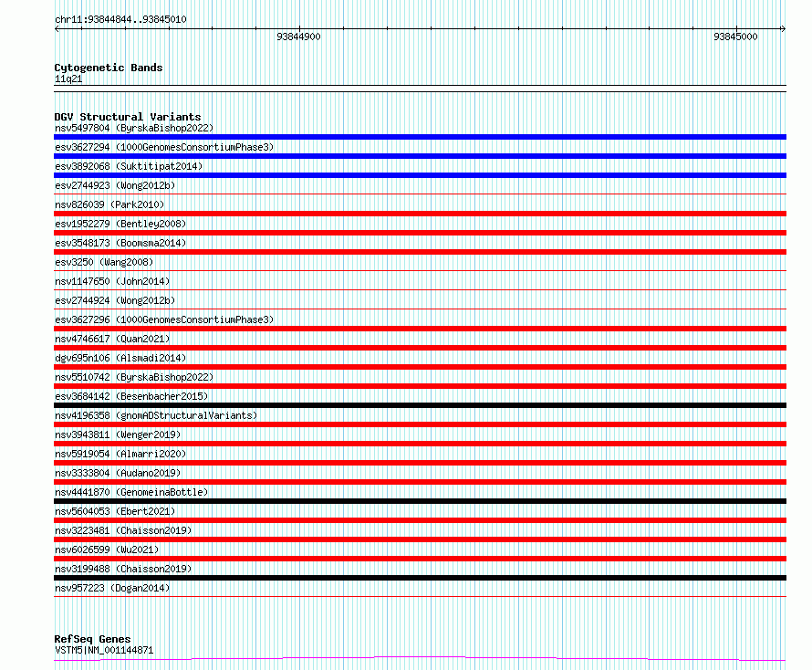812x670 pixels.
Task: Select the DGV Structural Variants track title
Action: click(x=128, y=117)
